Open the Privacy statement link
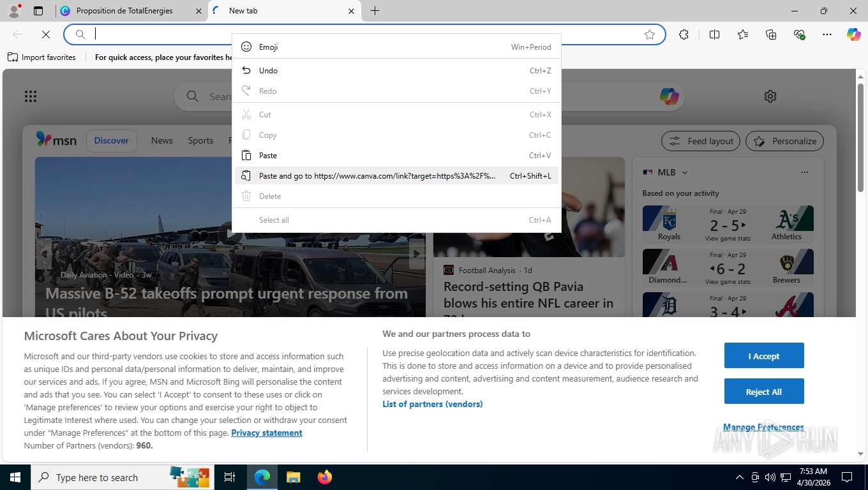 [x=267, y=433]
